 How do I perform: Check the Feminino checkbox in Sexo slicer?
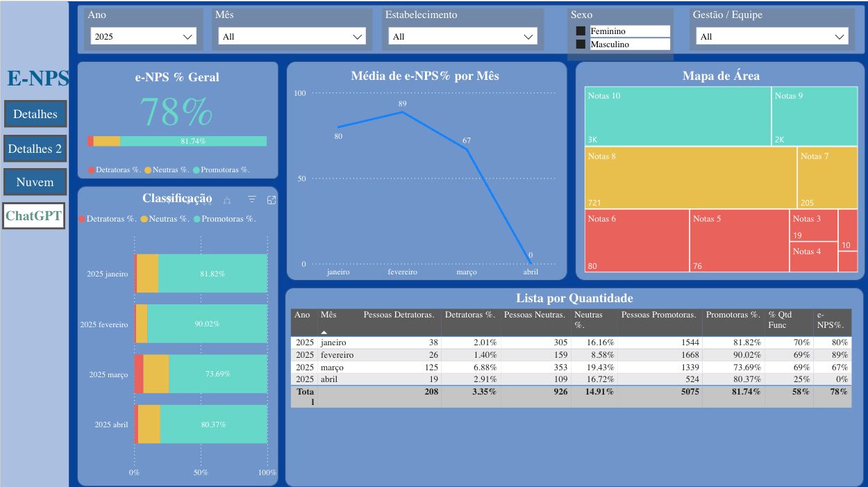581,31
